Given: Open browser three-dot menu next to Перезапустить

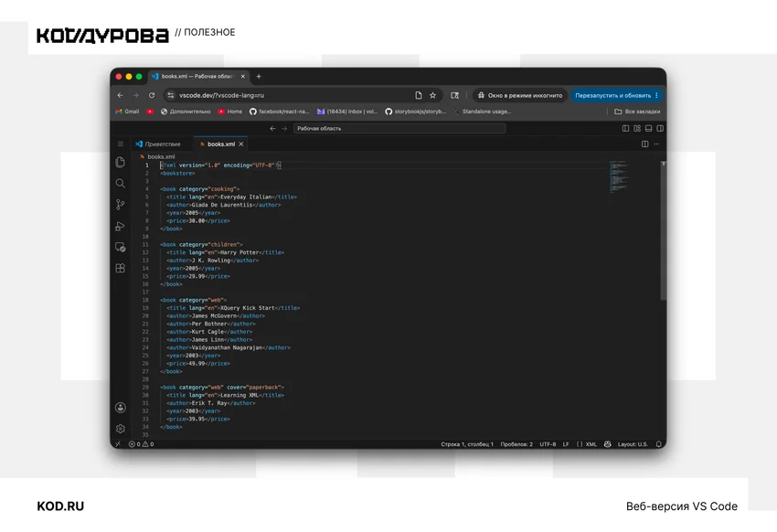Looking at the screenshot, I should (x=656, y=95).
